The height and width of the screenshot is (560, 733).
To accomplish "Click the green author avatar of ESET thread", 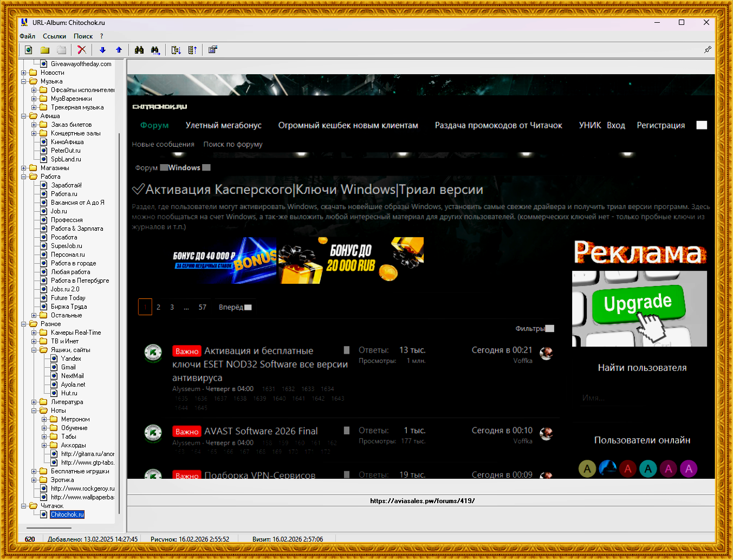I will point(153,353).
